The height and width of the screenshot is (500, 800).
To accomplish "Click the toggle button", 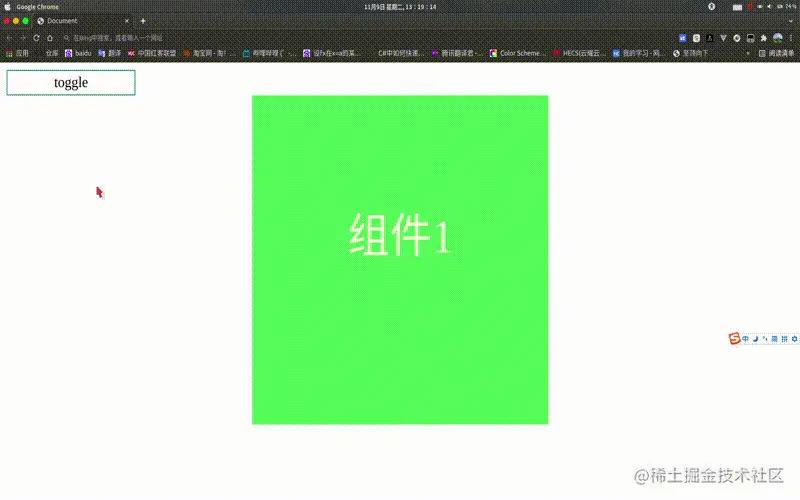I will (x=71, y=83).
